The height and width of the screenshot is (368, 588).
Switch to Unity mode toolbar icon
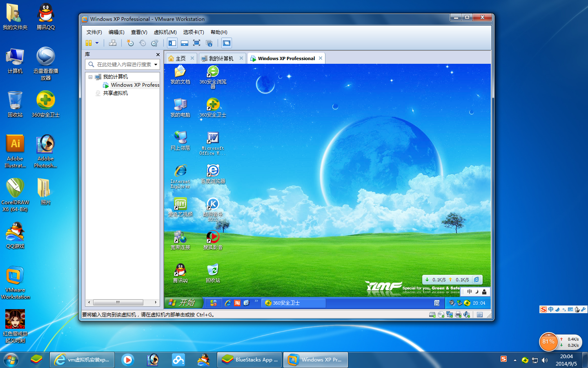point(209,43)
